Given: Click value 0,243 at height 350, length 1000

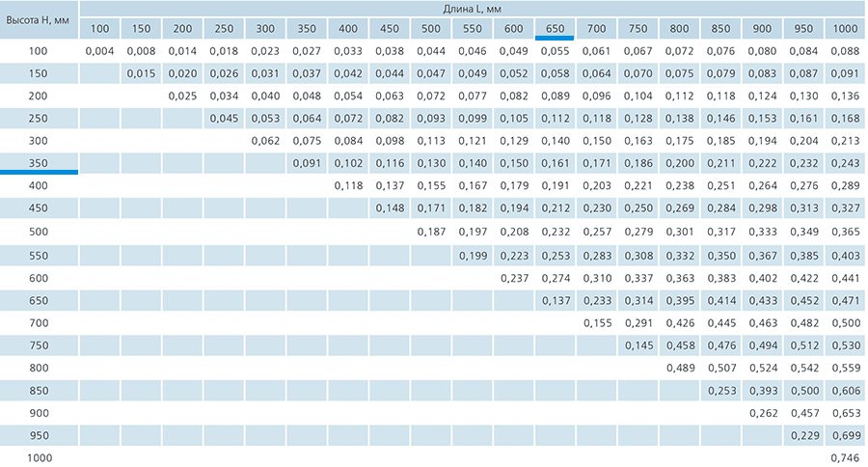Looking at the screenshot, I should tap(845, 163).
